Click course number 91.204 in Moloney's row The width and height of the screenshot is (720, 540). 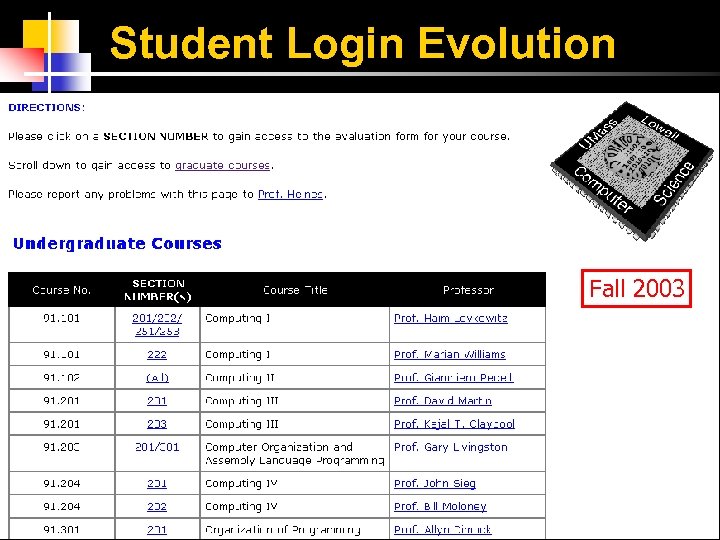(62, 506)
